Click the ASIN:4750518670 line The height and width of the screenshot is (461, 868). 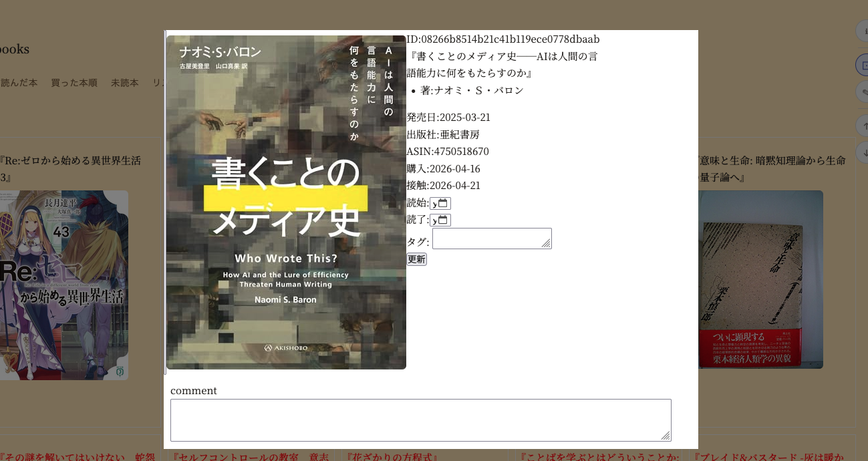[x=448, y=152]
